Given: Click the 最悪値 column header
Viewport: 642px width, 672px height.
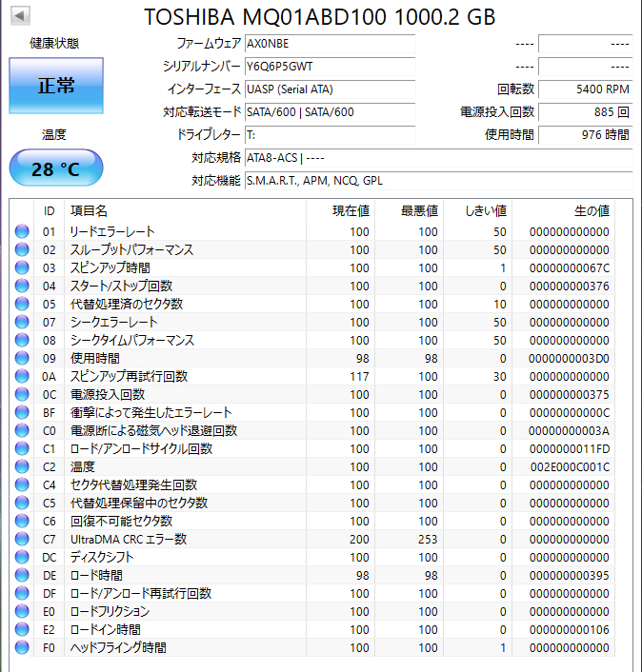Looking at the screenshot, I should pos(410,211).
